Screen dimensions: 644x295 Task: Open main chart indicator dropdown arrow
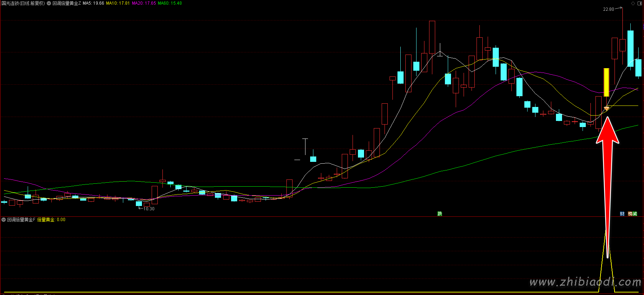point(49,3)
